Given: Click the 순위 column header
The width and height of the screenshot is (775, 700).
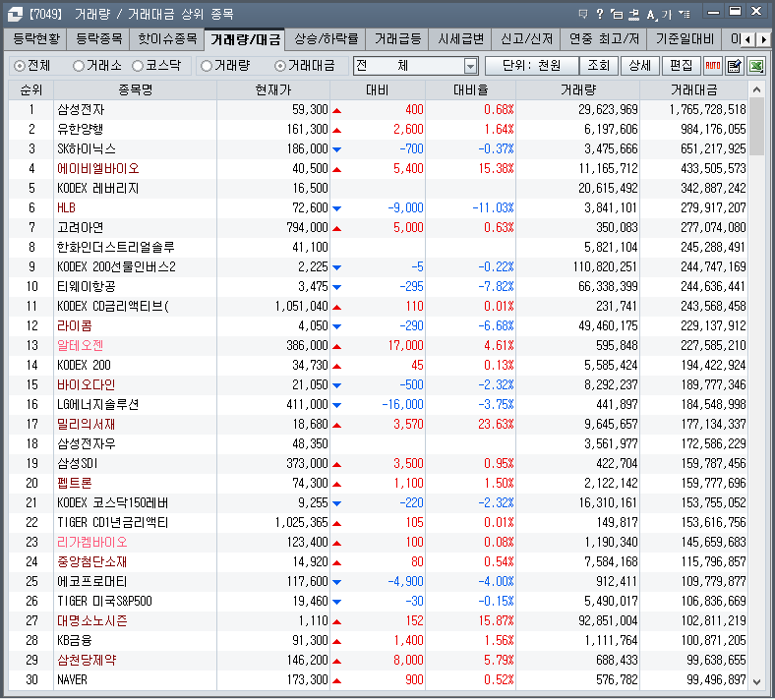Looking at the screenshot, I should 31,89.
